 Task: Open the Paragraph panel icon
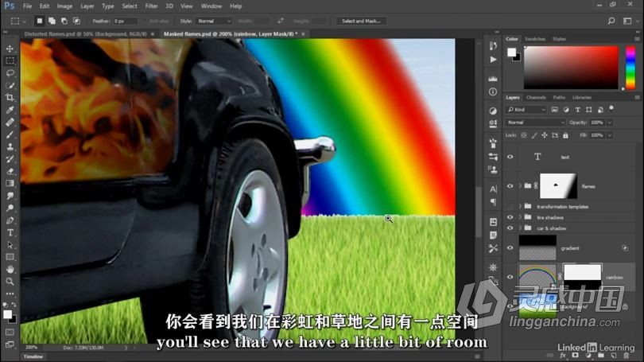493,202
